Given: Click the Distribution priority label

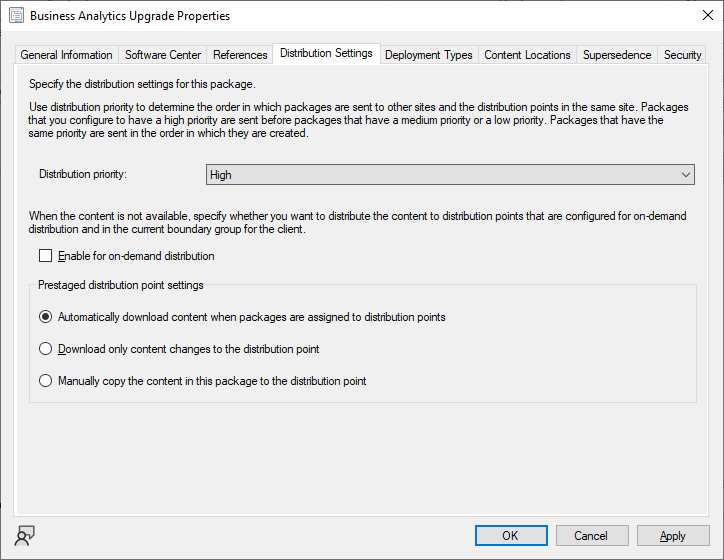Looking at the screenshot, I should [83, 174].
